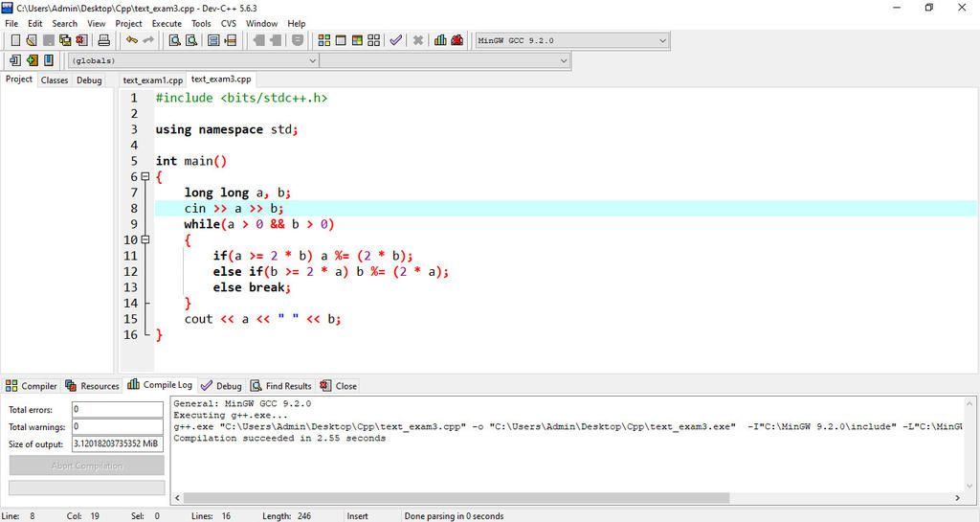Click the Close file toolbar icon
Viewport: 980px width, 522px height.
81,40
